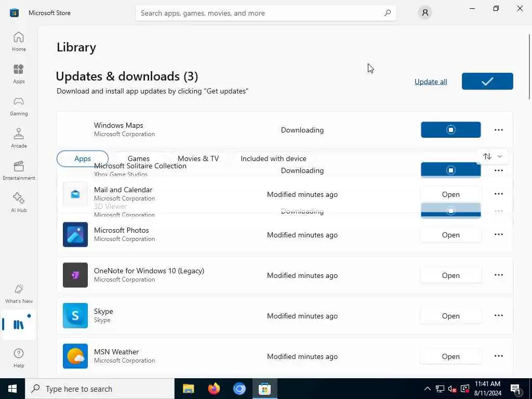This screenshot has height=399, width=532.
Task: Open the Skype app
Action: click(x=450, y=316)
